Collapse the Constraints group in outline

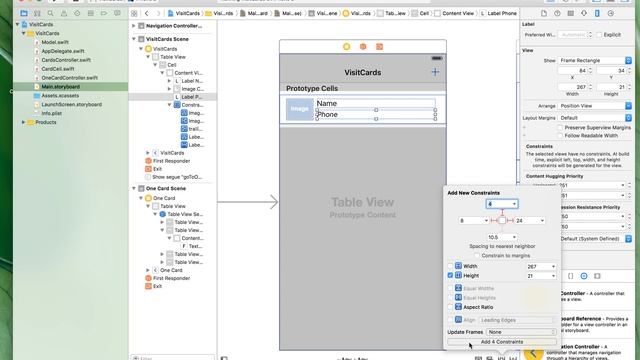[169, 105]
